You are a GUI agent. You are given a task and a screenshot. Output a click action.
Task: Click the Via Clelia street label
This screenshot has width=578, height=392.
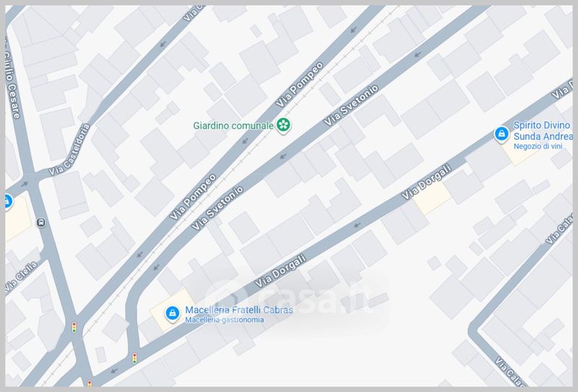coord(22,276)
